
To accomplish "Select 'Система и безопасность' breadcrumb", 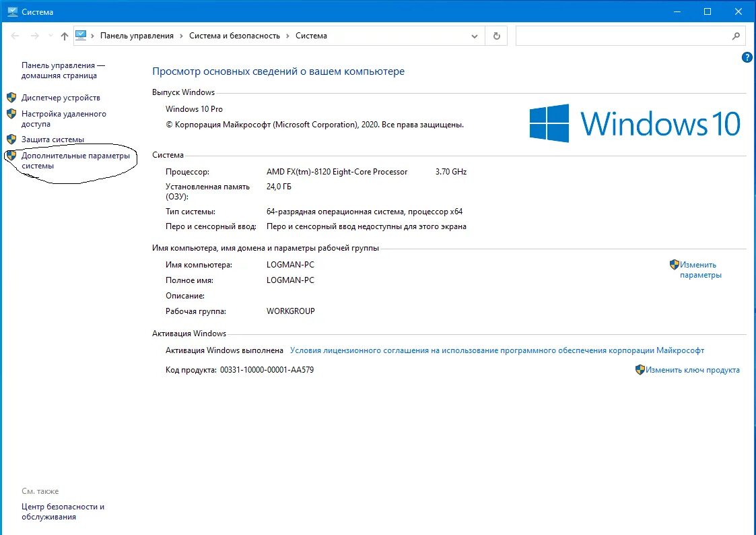I will [234, 36].
